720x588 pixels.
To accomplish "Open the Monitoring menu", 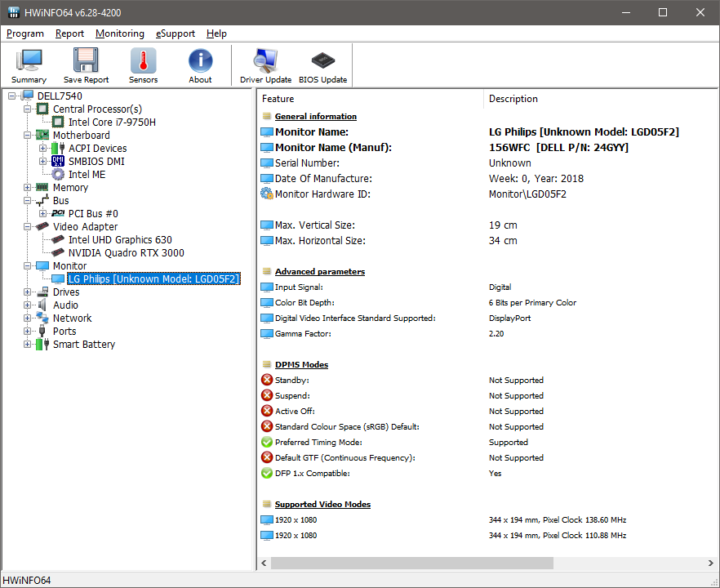I will coord(120,33).
